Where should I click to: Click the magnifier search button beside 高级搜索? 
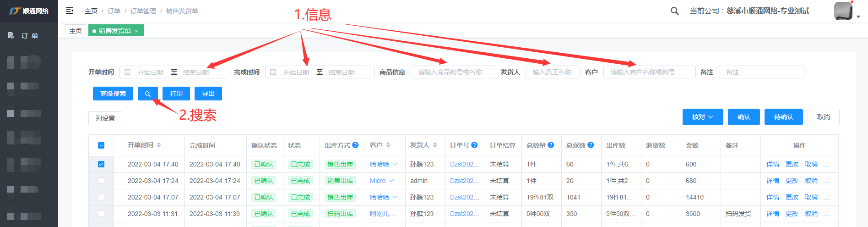[x=147, y=94]
